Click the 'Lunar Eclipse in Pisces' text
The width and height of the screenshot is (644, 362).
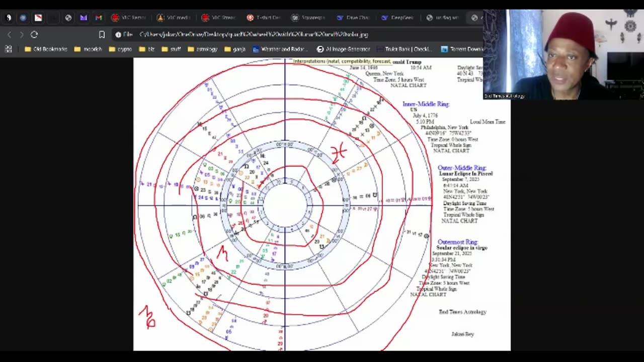pos(466,173)
